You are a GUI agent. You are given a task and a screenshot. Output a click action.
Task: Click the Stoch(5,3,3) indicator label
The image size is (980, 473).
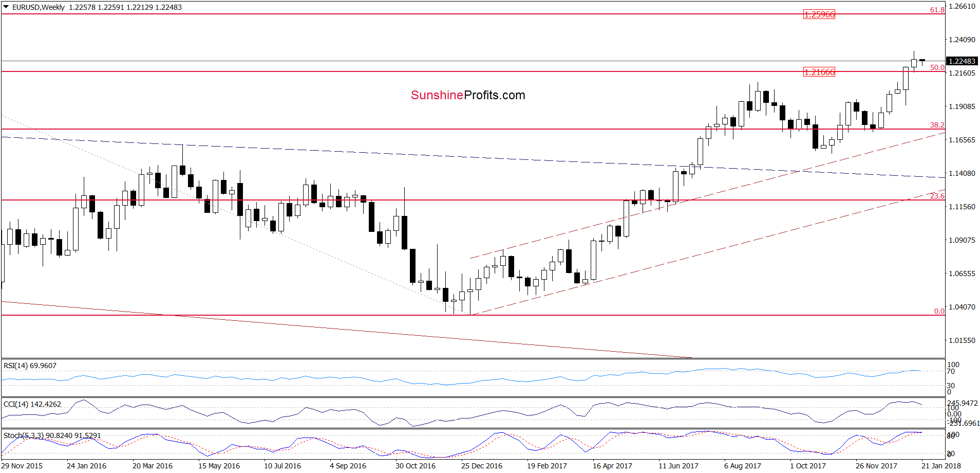point(52,435)
